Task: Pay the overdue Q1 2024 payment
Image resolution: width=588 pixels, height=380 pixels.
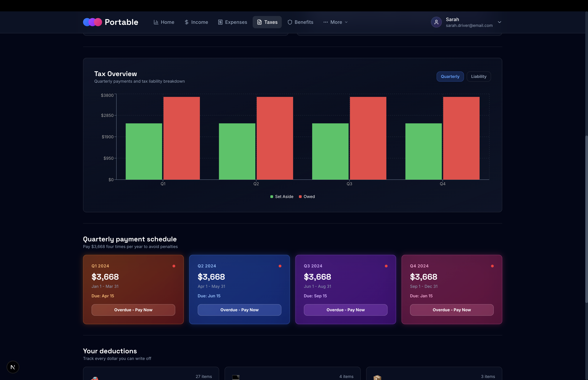Action: click(133, 310)
